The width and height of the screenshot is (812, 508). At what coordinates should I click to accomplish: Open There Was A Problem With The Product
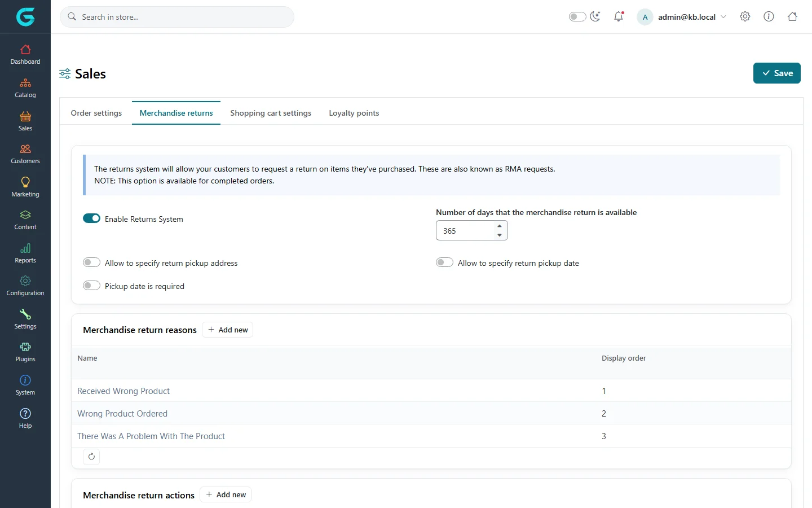pos(151,436)
